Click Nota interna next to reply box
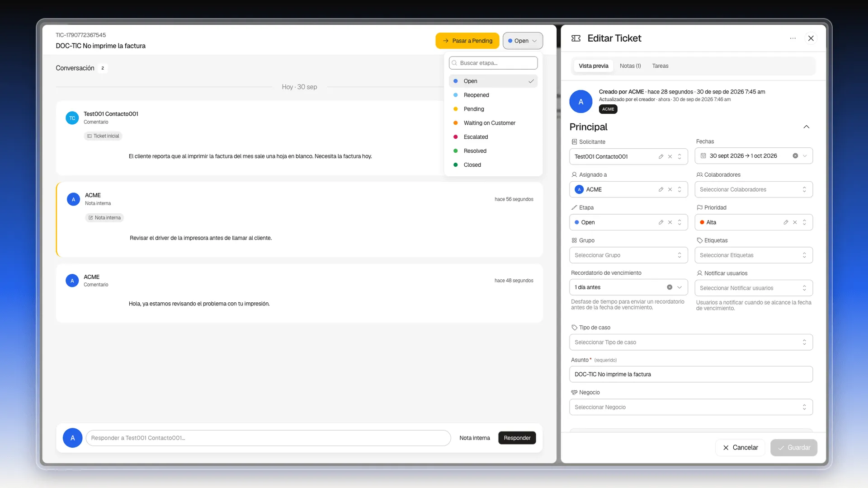The image size is (868, 488). (x=474, y=438)
